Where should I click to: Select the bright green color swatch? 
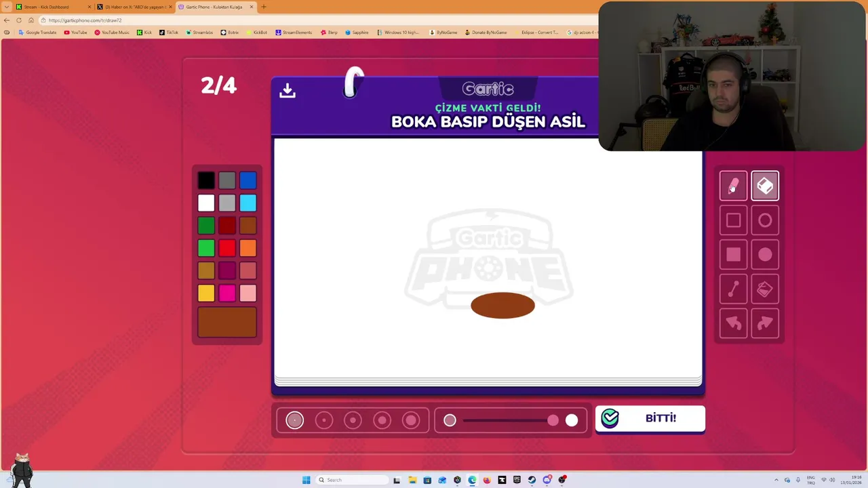[x=206, y=248]
